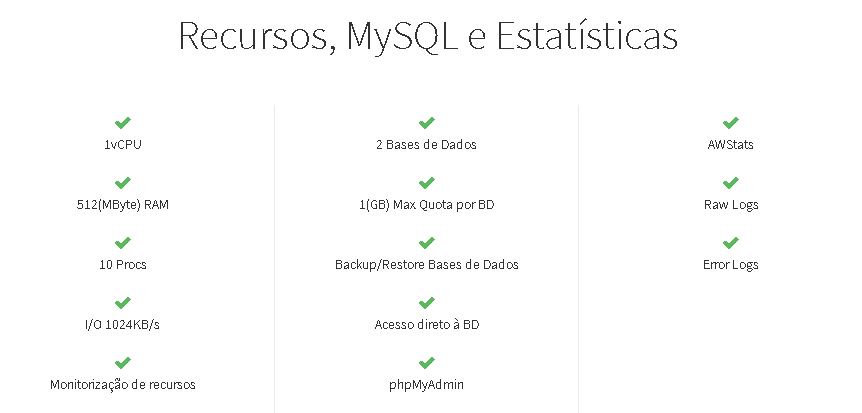Select the 1(GB) Max Quota por BD text
Image resolution: width=862 pixels, height=413 pixels.
click(x=427, y=205)
